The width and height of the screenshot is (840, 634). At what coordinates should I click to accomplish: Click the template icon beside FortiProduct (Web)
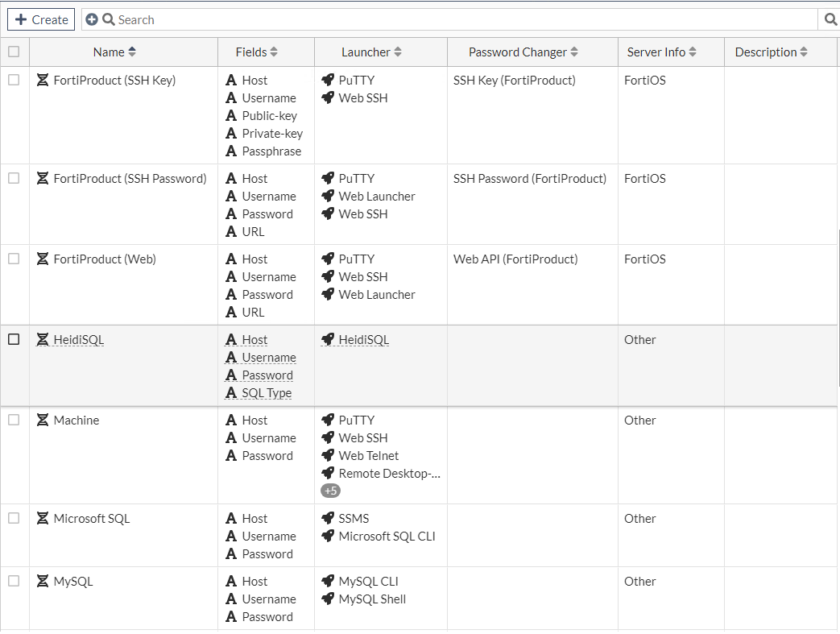click(43, 259)
